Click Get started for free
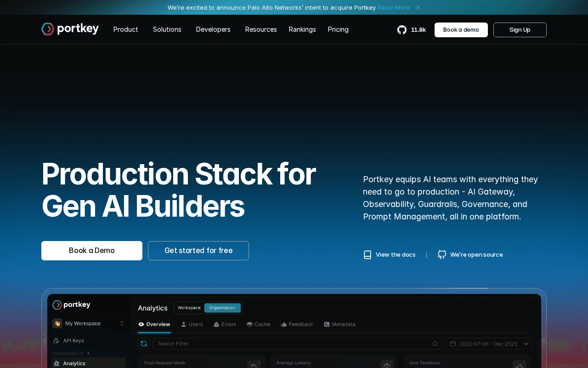 (x=198, y=251)
